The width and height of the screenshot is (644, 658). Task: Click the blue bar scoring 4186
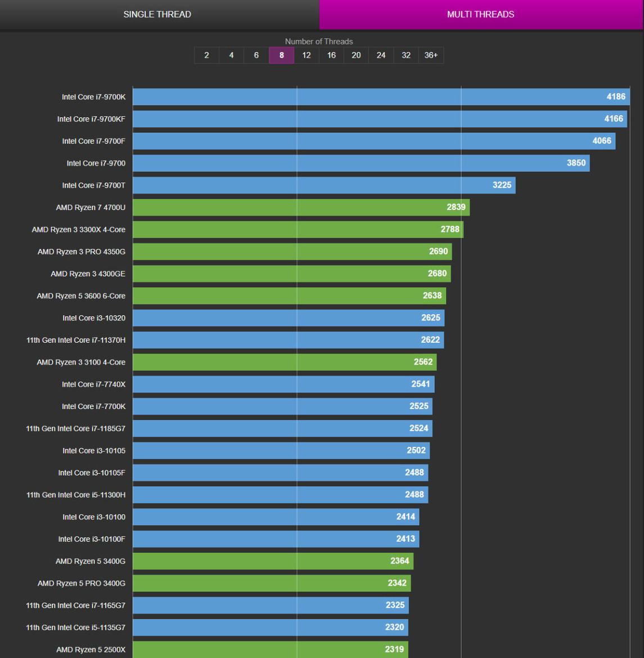tap(381, 97)
